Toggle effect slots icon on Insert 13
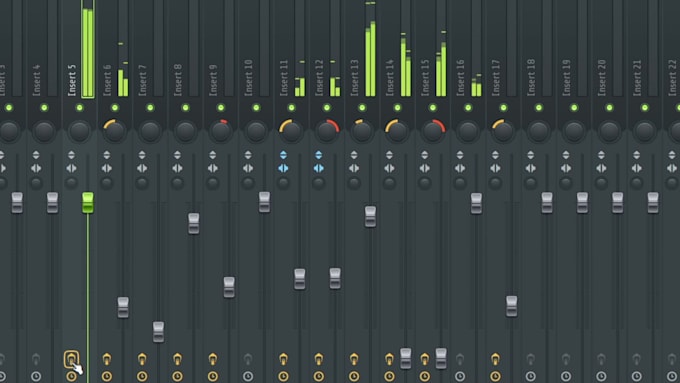 (x=354, y=359)
